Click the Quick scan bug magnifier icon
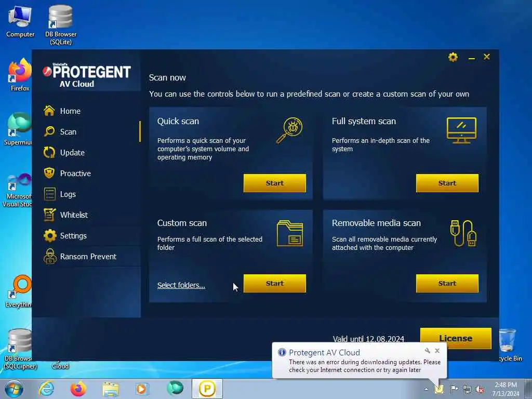 (289, 130)
